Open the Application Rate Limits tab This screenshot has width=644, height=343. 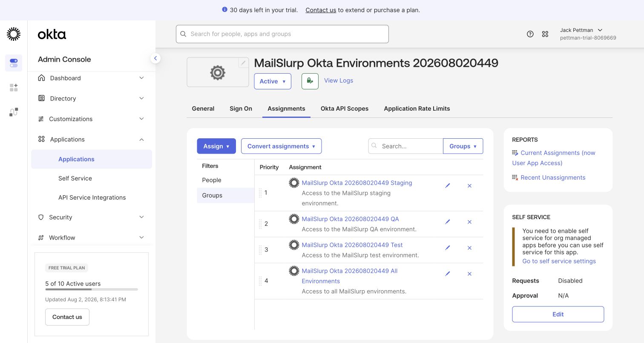point(417,109)
